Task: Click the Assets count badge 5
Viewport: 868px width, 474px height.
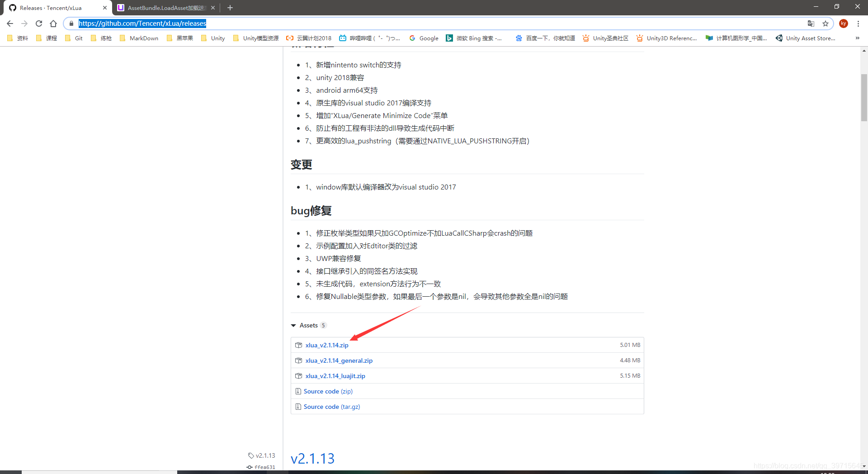Action: tap(323, 326)
